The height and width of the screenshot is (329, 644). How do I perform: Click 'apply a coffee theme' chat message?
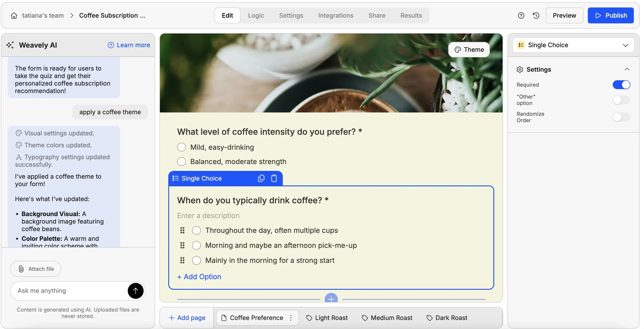110,112
